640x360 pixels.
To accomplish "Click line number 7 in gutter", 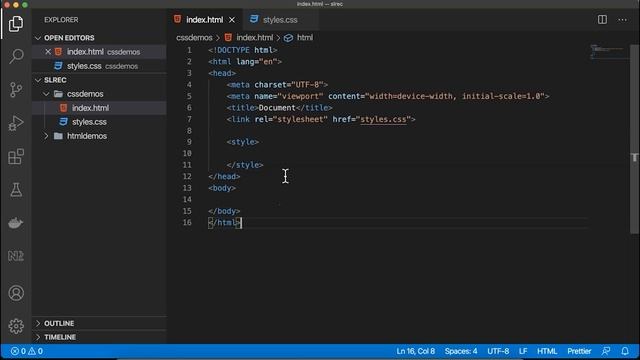I will 189,119.
